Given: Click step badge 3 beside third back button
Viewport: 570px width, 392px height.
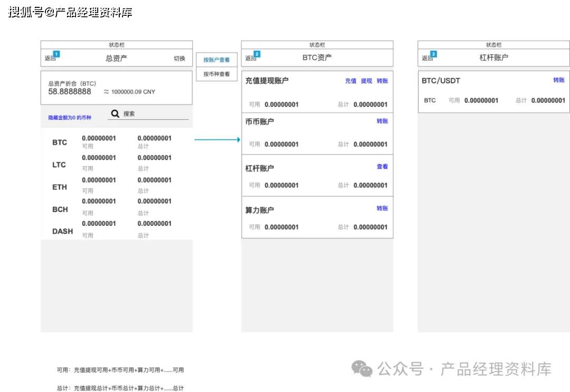Looking at the screenshot, I should (434, 54).
